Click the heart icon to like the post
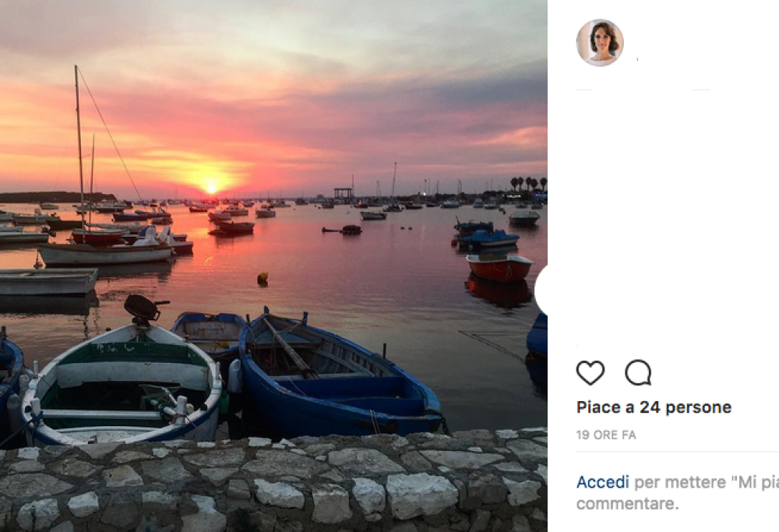Viewport: 779px width, 532px height. 590,373
